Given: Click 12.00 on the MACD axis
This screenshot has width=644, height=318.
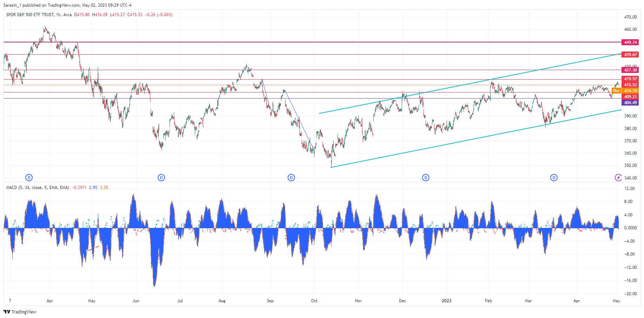Looking at the screenshot, I should pos(630,189).
